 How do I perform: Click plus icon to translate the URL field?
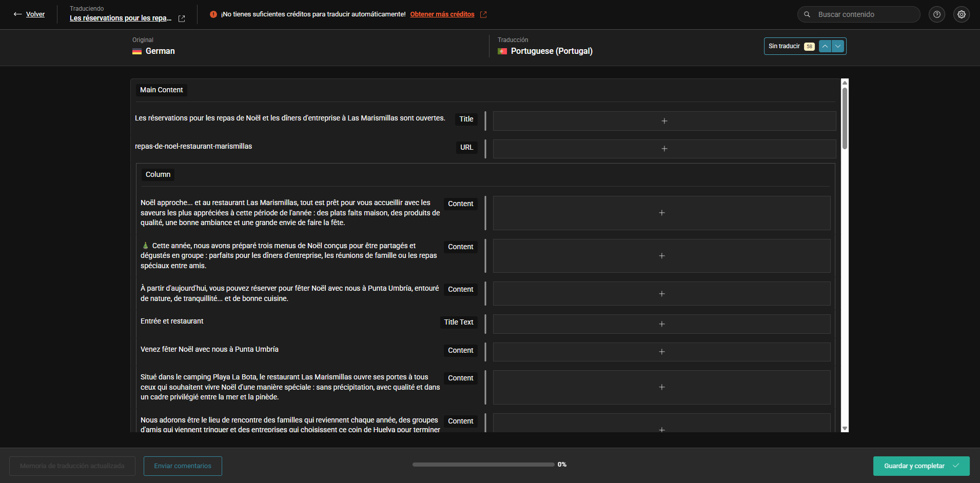664,149
